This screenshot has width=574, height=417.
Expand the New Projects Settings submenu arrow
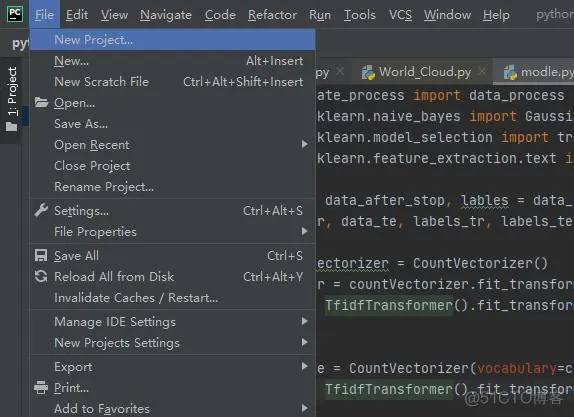pos(305,342)
